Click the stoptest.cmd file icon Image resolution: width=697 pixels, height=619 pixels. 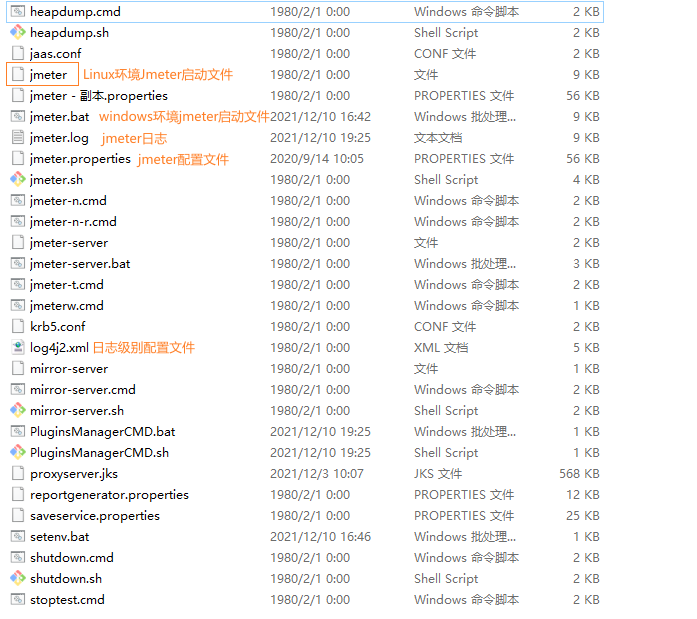[18, 599]
